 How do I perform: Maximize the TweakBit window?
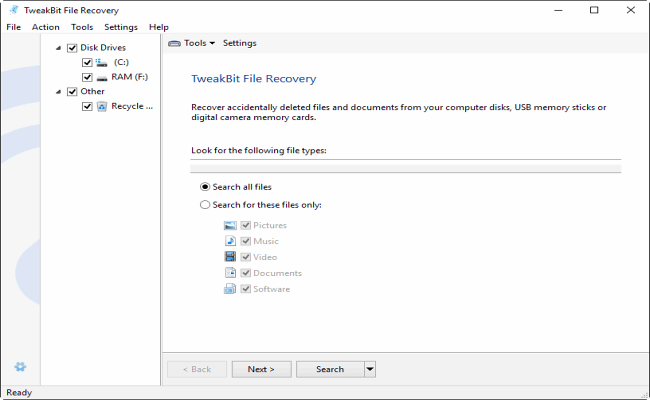[594, 10]
